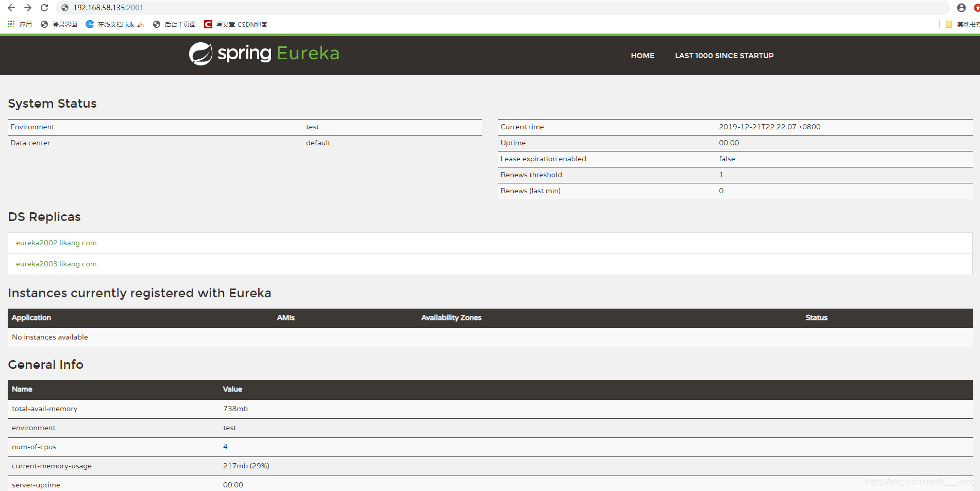The height and width of the screenshot is (491, 980).
Task: Click the 'default' data center value
Action: [x=318, y=143]
